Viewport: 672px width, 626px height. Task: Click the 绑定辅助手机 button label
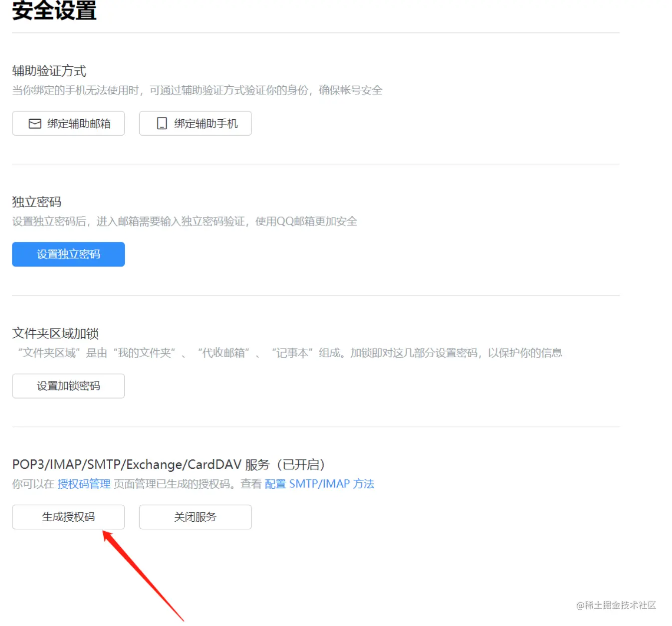(x=206, y=124)
